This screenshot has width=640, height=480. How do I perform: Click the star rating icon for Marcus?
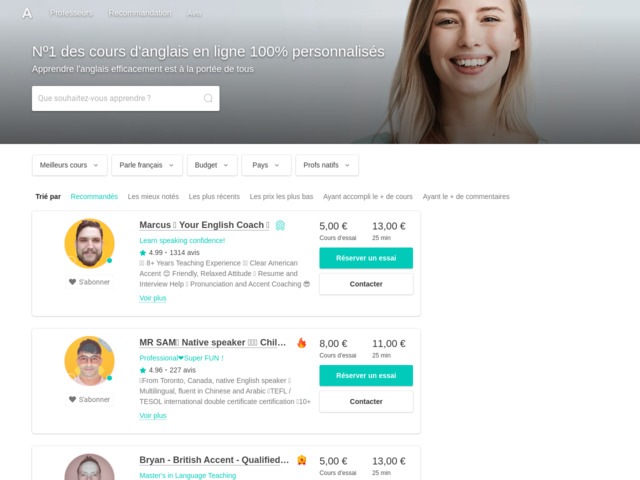click(x=143, y=253)
